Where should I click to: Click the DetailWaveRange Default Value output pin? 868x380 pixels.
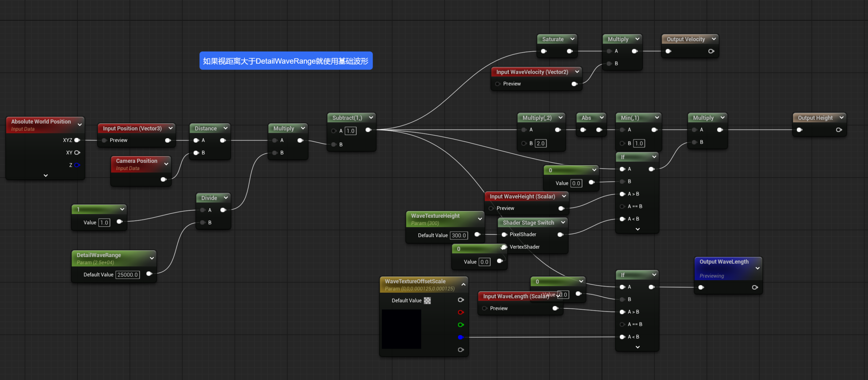pyautogui.click(x=149, y=274)
